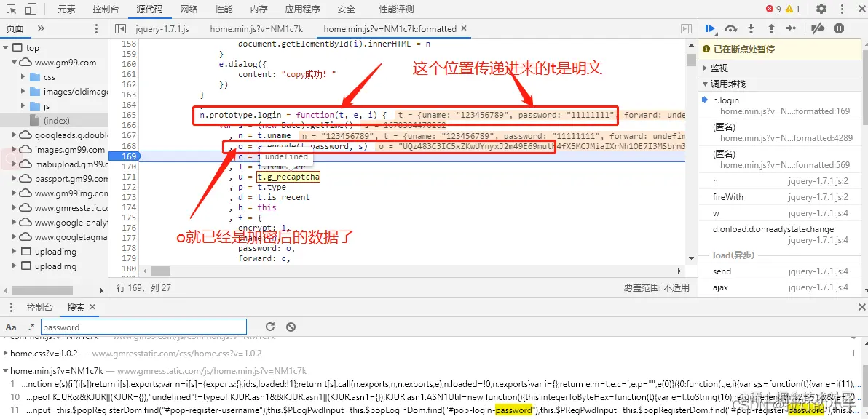868x419 pixels.
Task: Open DevTools settings gear
Action: pyautogui.click(x=821, y=9)
